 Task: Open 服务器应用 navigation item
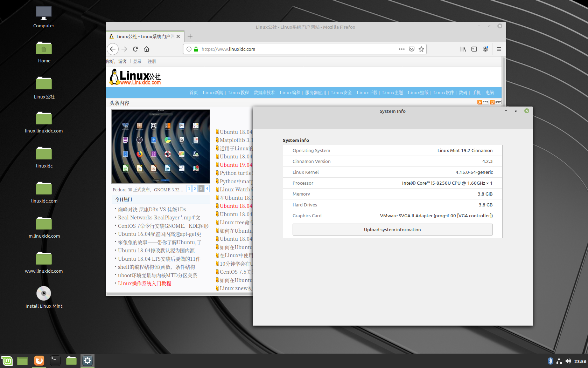click(316, 93)
